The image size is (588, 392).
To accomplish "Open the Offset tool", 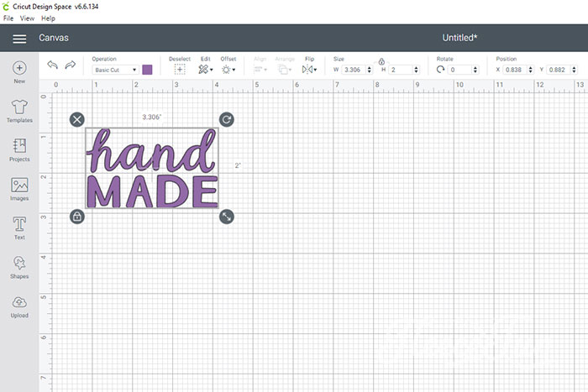I will coord(228,70).
